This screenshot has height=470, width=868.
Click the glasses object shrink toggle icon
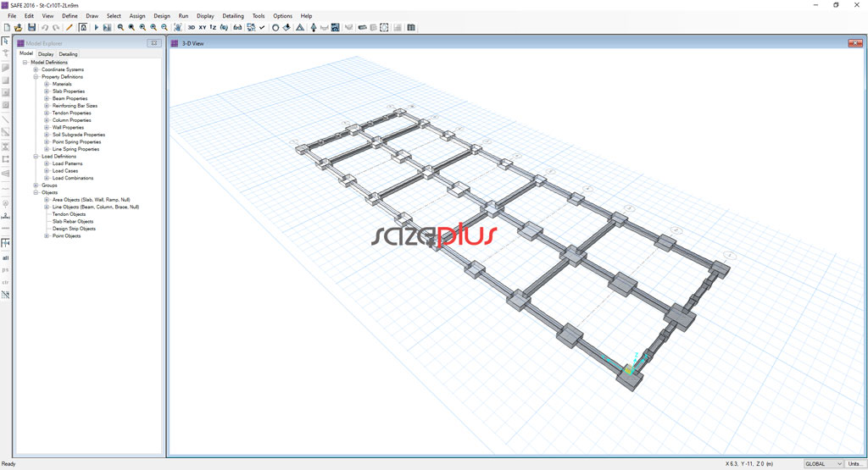237,27
